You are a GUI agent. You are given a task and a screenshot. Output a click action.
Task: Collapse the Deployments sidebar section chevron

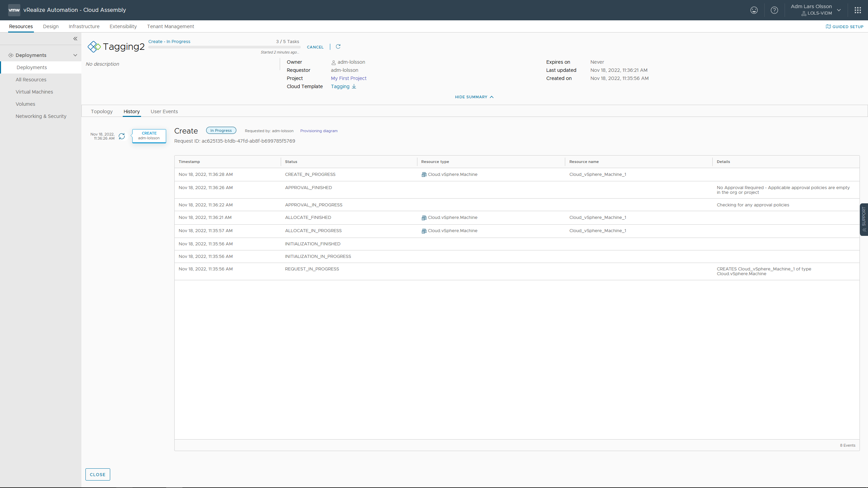pos(75,55)
